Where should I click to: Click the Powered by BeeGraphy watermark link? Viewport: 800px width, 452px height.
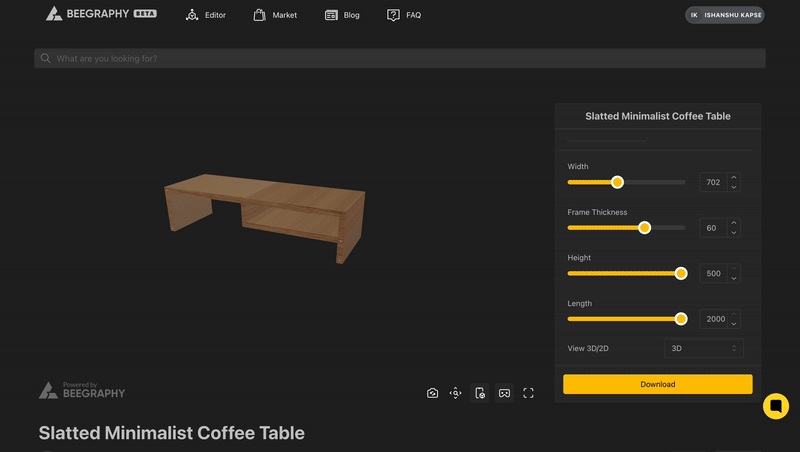pyautogui.click(x=82, y=390)
